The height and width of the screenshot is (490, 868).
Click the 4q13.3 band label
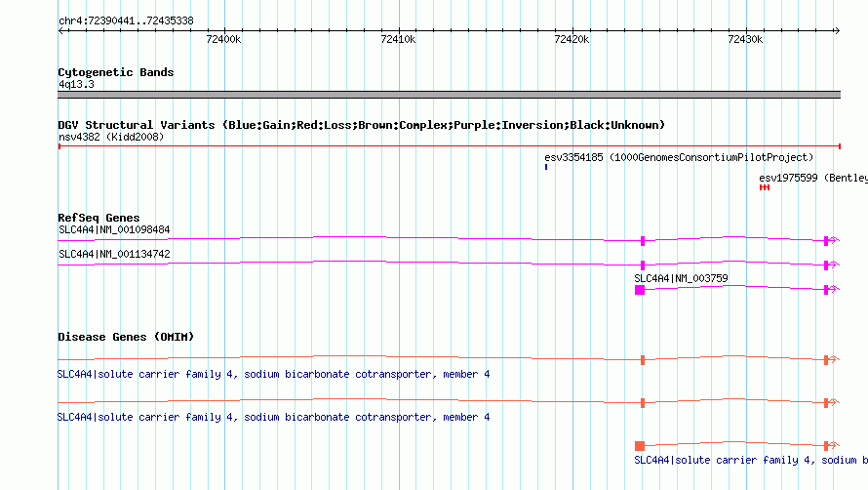tap(76, 84)
